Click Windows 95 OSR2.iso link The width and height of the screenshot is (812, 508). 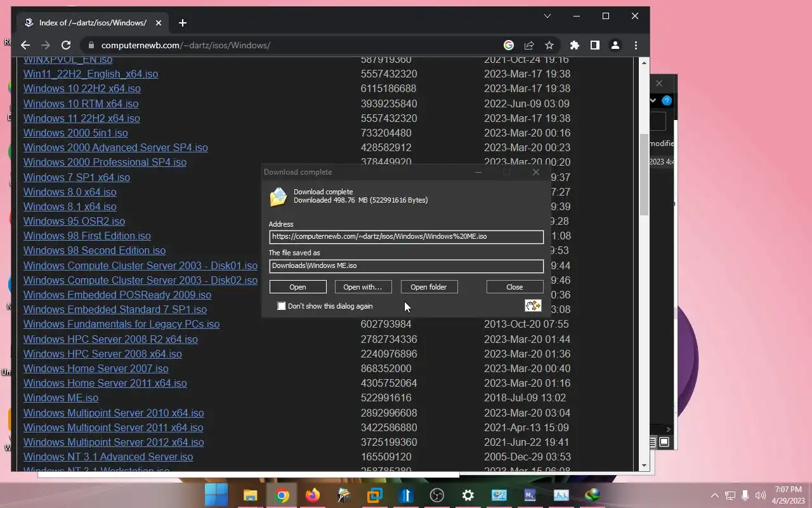[x=74, y=221]
